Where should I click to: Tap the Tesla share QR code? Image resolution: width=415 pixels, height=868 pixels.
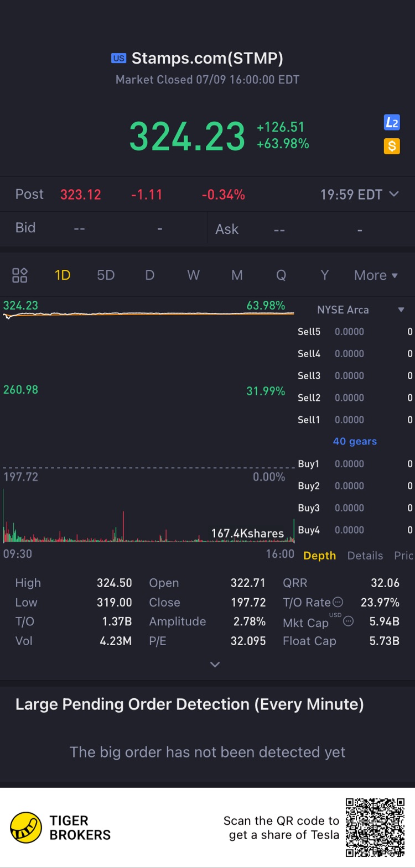(x=375, y=828)
